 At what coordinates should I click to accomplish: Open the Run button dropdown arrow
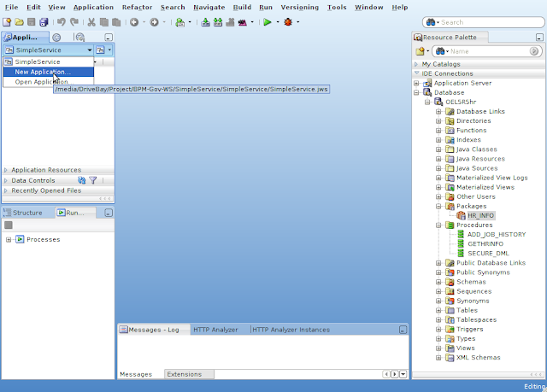pyautogui.click(x=278, y=22)
